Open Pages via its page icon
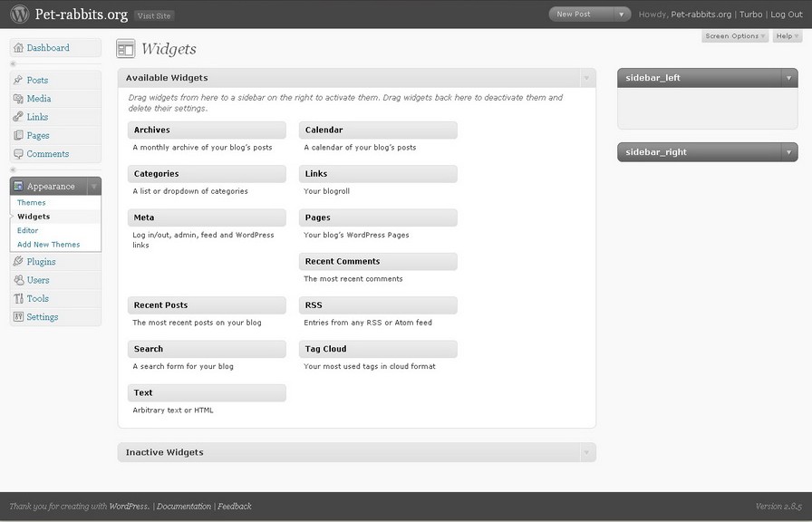The width and height of the screenshot is (812, 522). click(x=20, y=134)
